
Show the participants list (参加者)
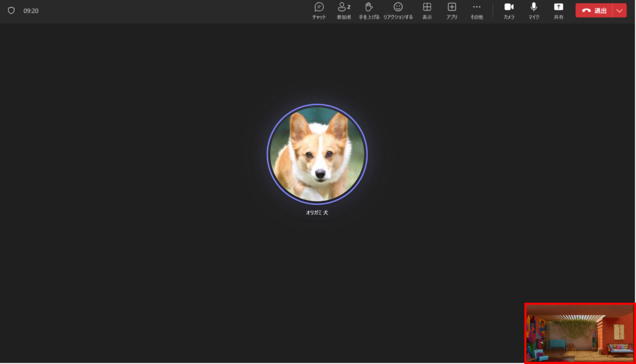tap(343, 11)
